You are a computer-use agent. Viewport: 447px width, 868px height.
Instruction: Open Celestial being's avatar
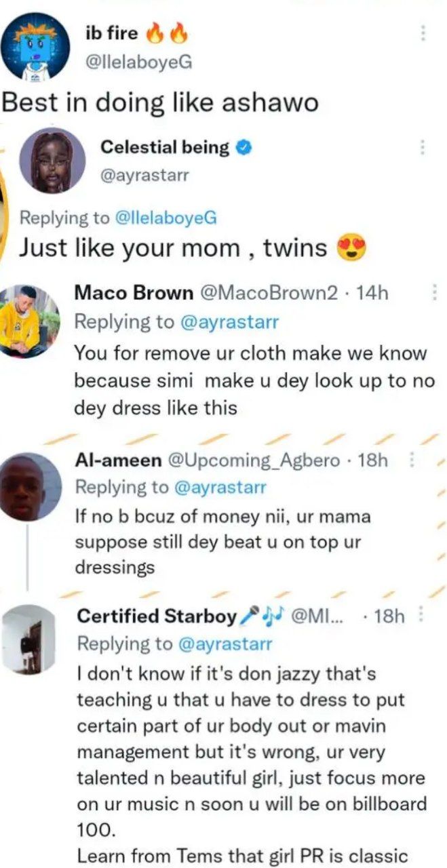[52, 160]
